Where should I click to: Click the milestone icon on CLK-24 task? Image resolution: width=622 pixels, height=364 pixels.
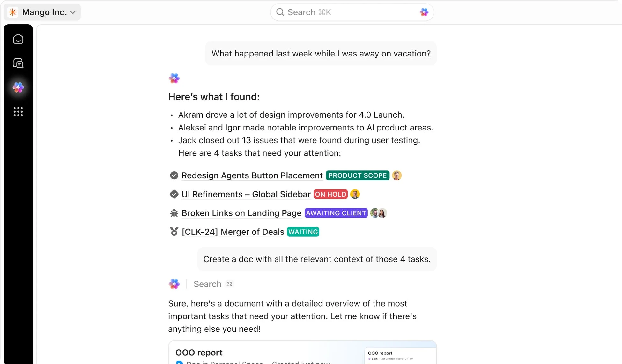pyautogui.click(x=174, y=232)
